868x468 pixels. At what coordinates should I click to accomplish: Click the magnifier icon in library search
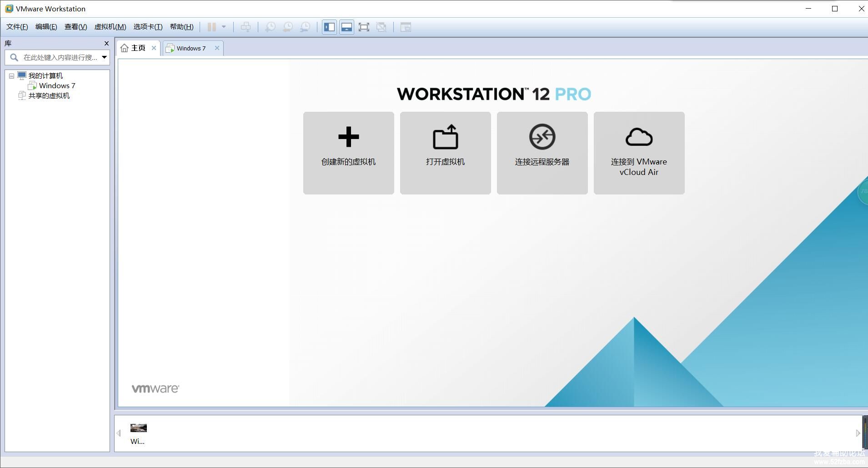point(14,57)
